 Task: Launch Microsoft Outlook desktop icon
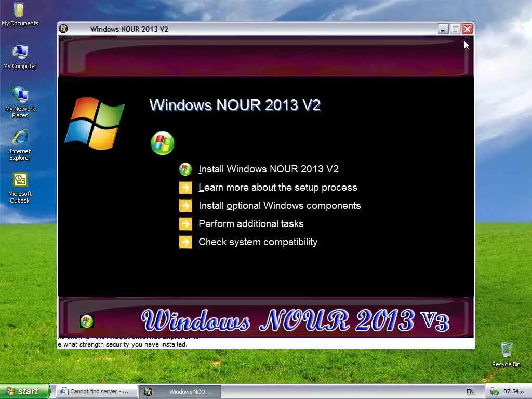[x=20, y=188]
